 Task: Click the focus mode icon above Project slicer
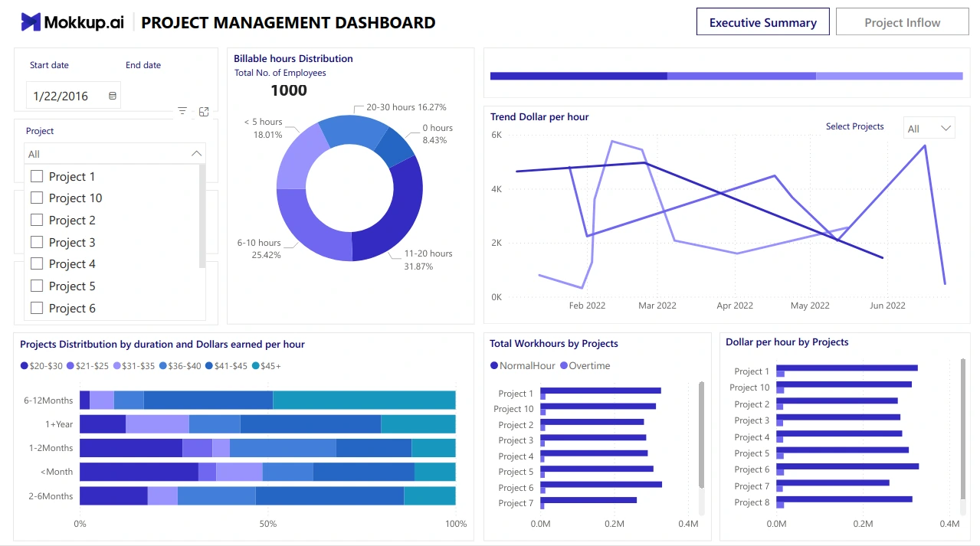pos(204,111)
